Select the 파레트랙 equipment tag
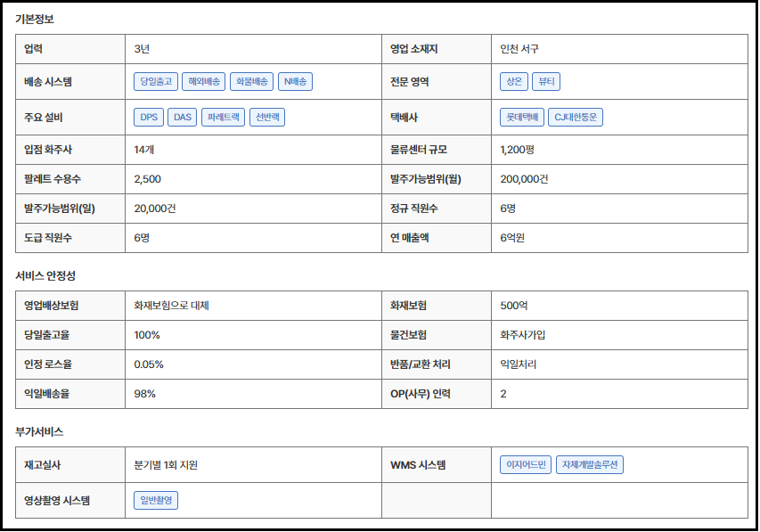Image resolution: width=760 pixels, height=532 pixels. point(223,117)
